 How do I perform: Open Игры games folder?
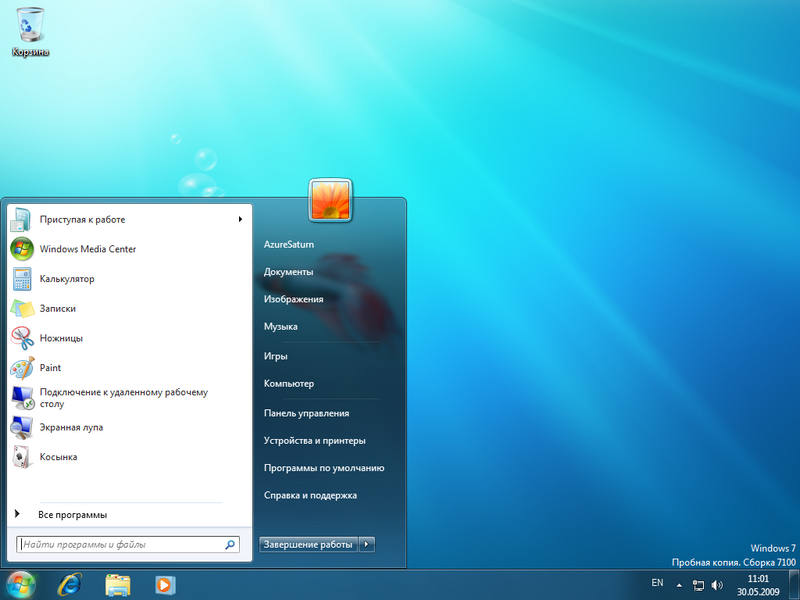click(276, 356)
